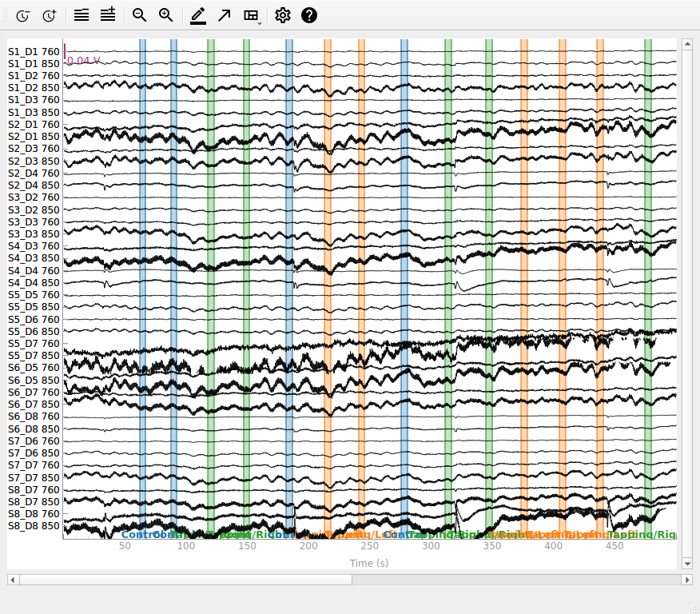The width and height of the screenshot is (700, 614).
Task: Select the S2_D4 760 channel label
Action: point(34,173)
